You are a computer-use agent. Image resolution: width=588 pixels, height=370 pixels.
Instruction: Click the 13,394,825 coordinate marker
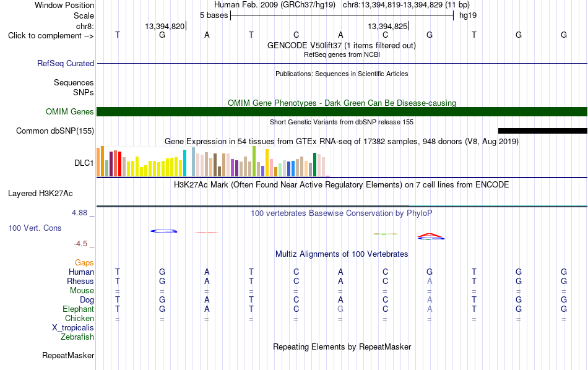[x=387, y=26]
